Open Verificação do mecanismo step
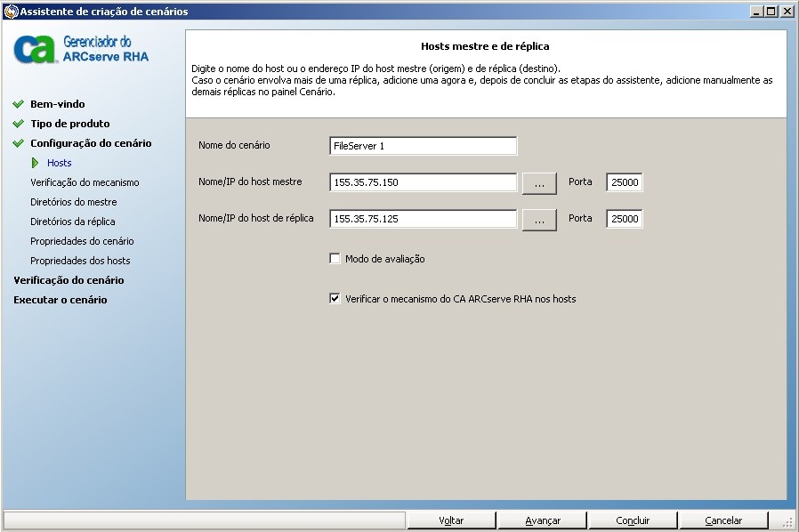Viewport: 799px width, 532px height. 85,182
